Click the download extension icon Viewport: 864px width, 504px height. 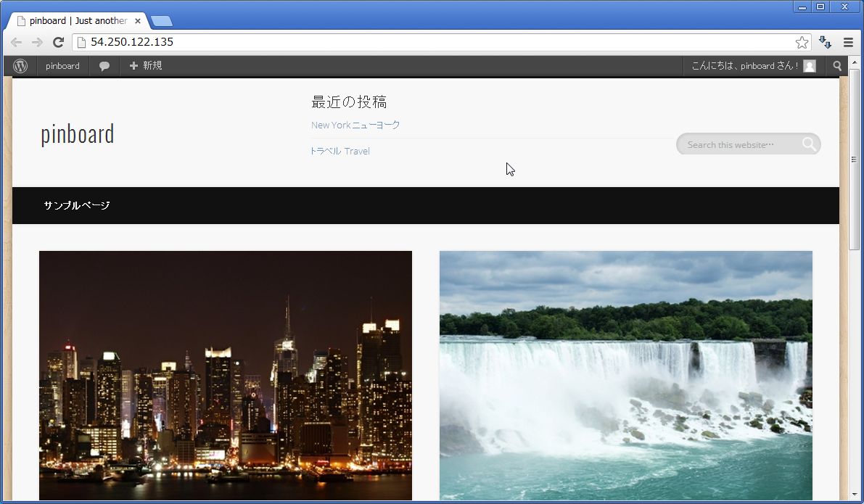pos(825,42)
